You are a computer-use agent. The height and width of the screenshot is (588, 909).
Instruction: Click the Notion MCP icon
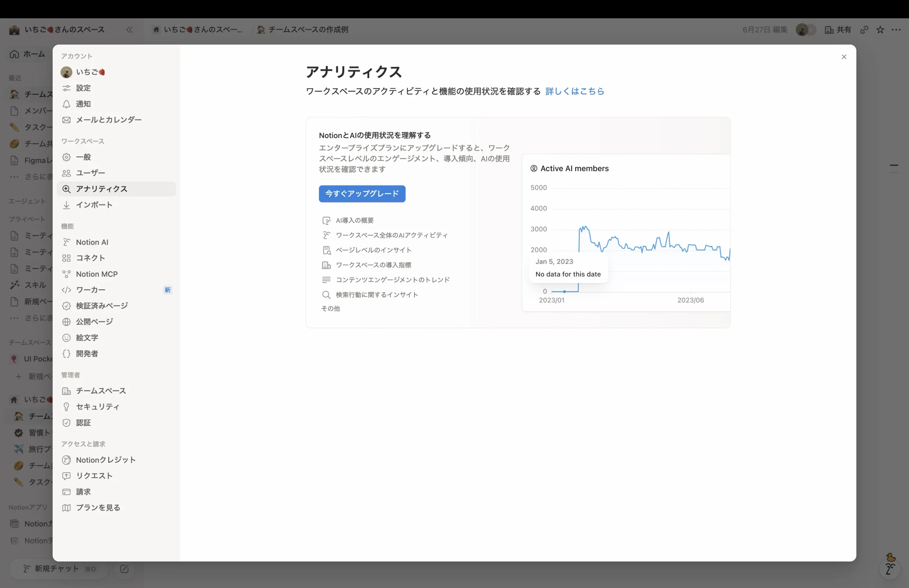tap(67, 274)
